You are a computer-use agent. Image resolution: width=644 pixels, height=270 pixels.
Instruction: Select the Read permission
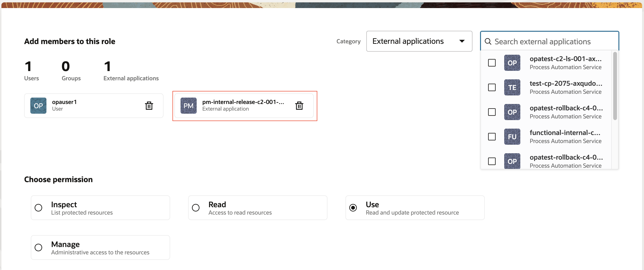click(196, 207)
